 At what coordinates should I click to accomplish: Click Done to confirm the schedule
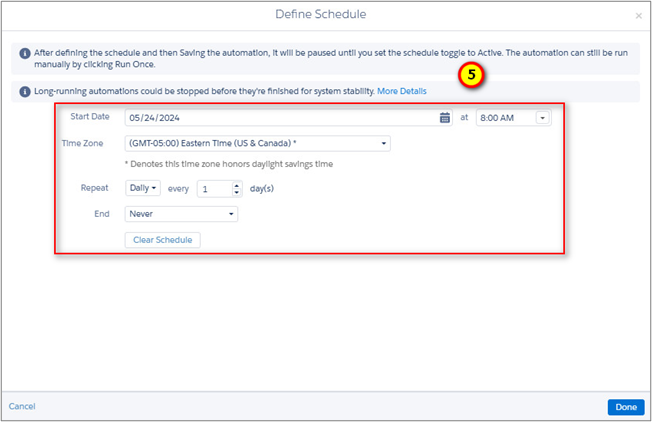coord(626,407)
